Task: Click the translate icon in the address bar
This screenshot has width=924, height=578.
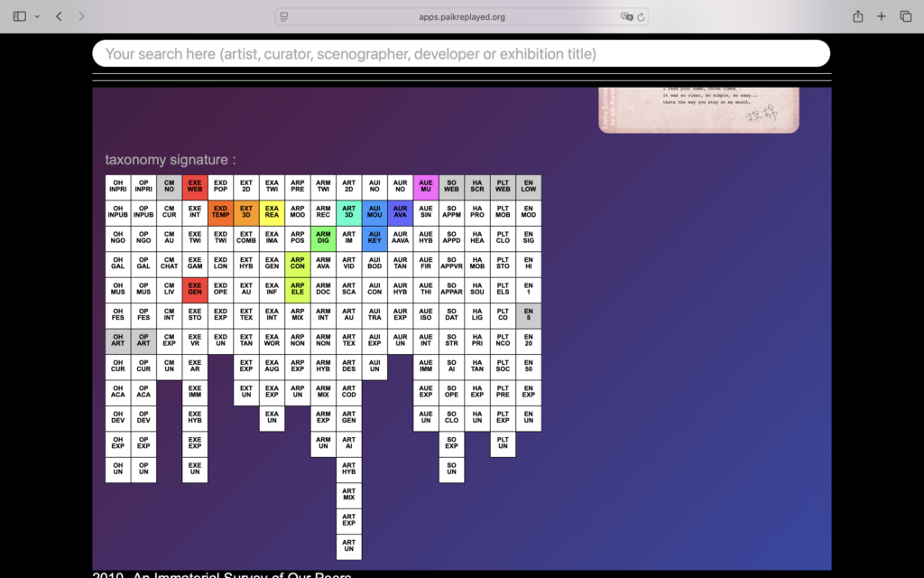Action: 626,16
